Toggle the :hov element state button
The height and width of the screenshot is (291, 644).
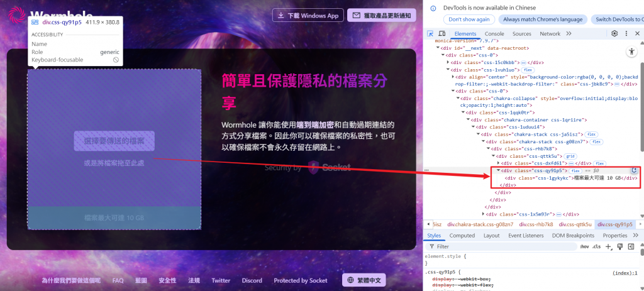[584, 246]
